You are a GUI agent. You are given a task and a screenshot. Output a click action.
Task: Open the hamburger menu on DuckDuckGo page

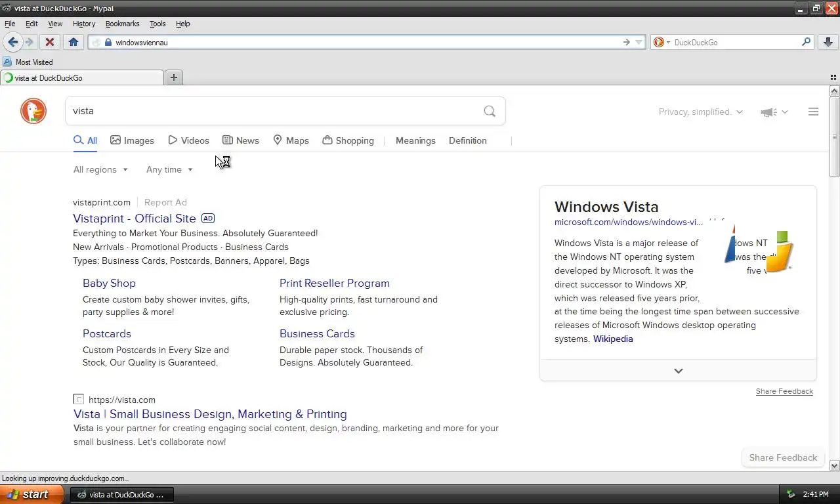(x=813, y=112)
